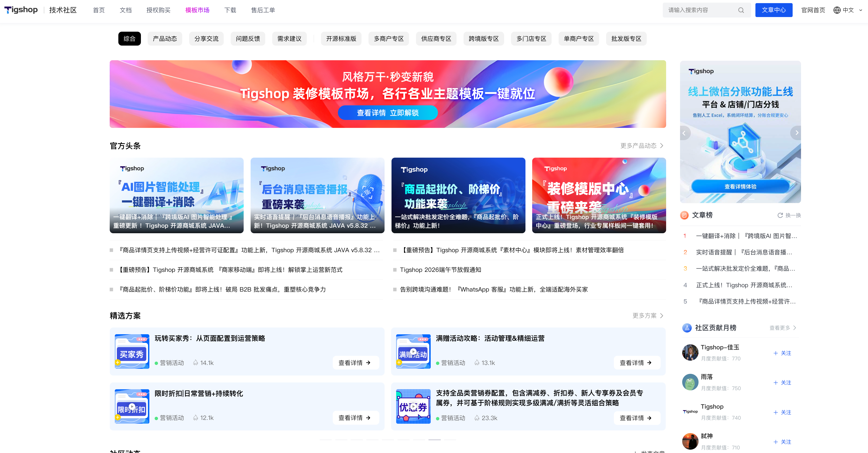This screenshot has height=453, width=868.
Task: Open the 中文 language dropdown arrow
Action: pyautogui.click(x=860, y=10)
